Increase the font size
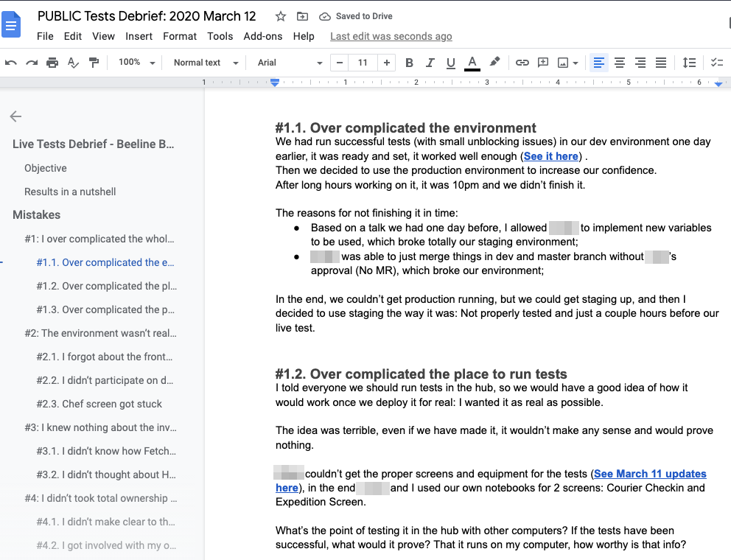 click(386, 63)
